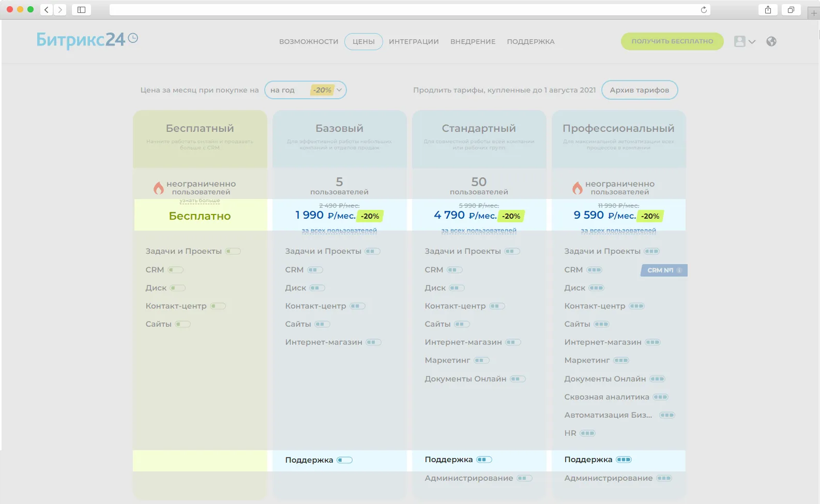Click the globe language icon
820x504 pixels.
click(x=771, y=41)
